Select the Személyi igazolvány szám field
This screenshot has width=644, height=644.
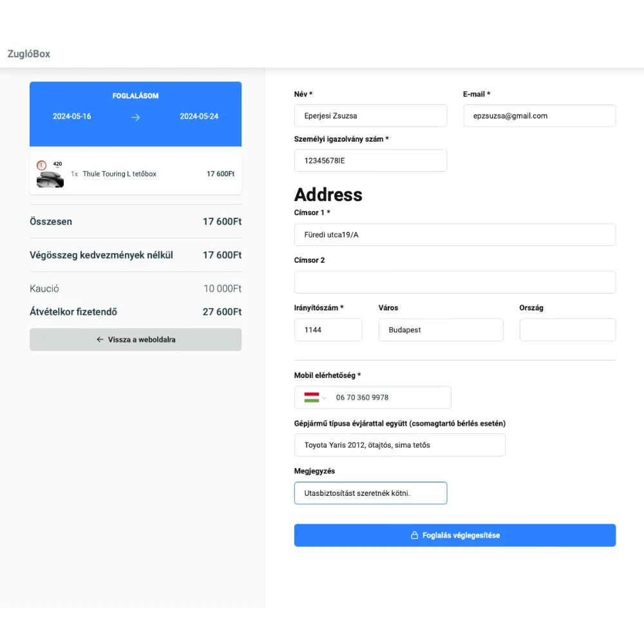pos(370,160)
